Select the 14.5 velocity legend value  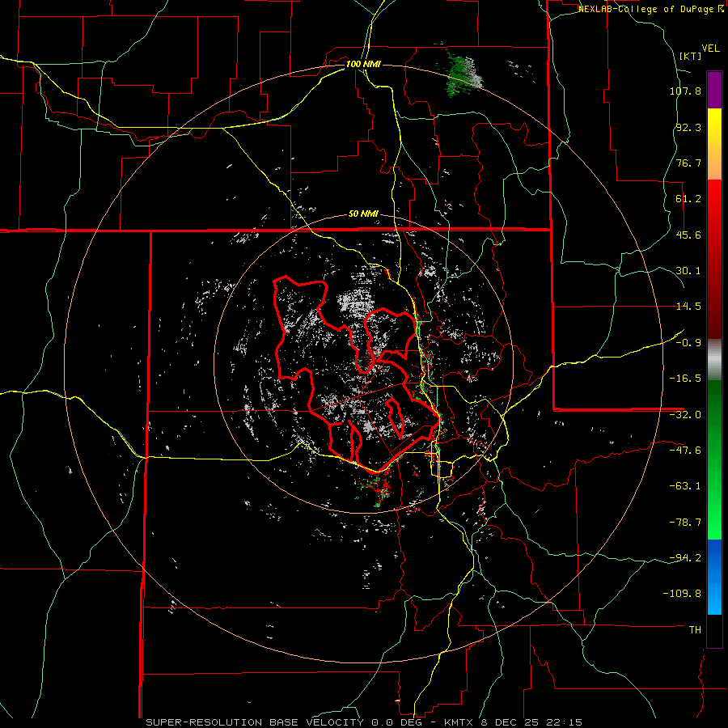688,307
